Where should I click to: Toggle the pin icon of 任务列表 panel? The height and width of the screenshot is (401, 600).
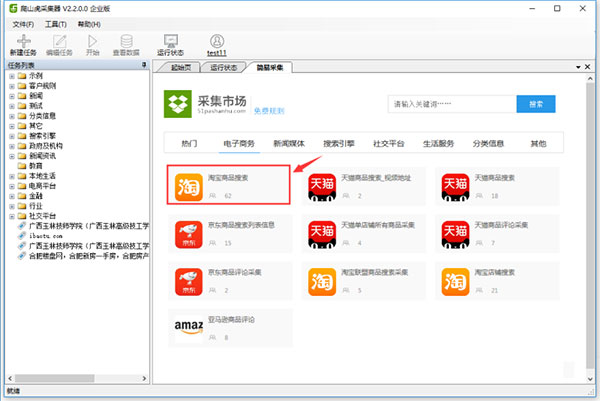[x=144, y=65]
